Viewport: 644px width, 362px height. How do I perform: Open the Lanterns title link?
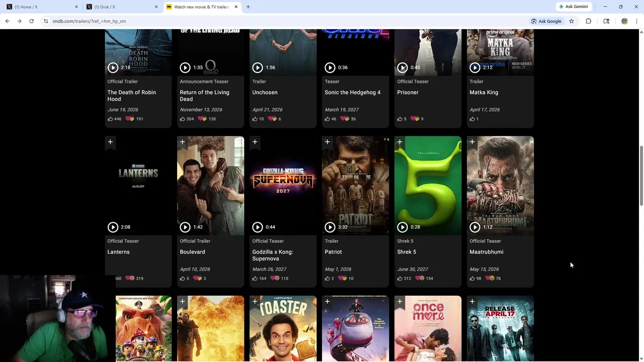pyautogui.click(x=118, y=252)
